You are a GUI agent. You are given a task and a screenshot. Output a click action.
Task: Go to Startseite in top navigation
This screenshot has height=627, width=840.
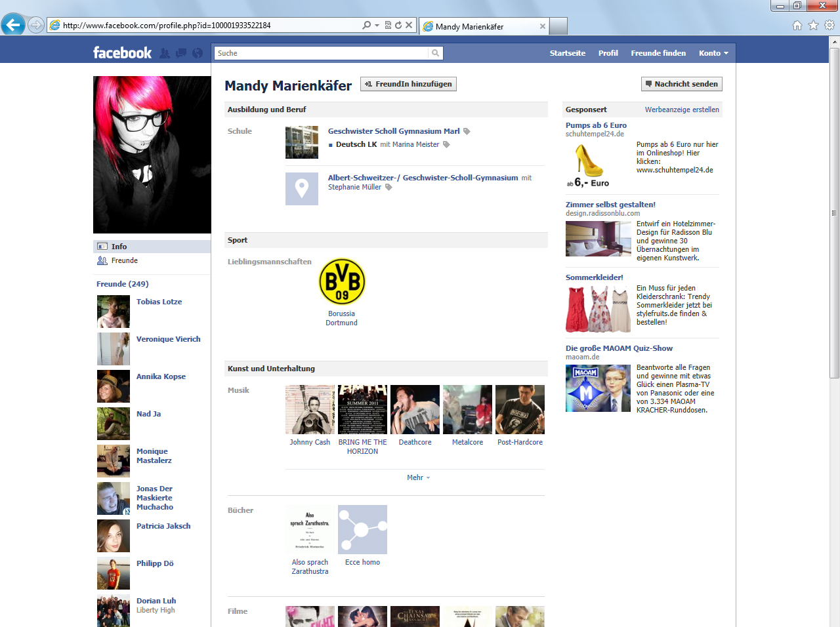[567, 53]
